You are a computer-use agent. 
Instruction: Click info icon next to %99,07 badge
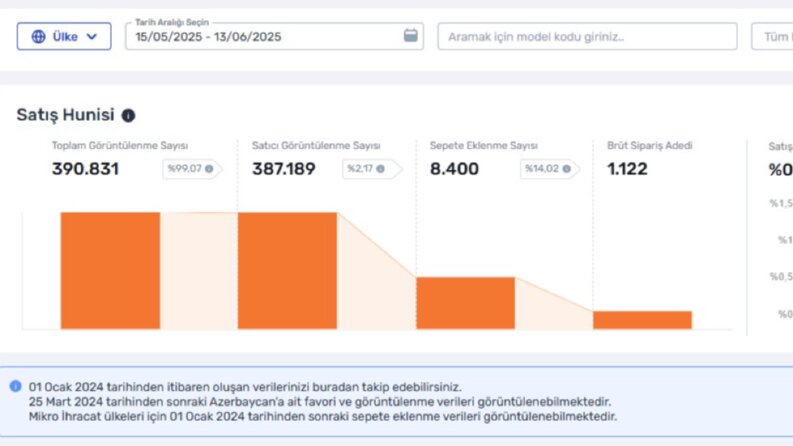point(209,169)
